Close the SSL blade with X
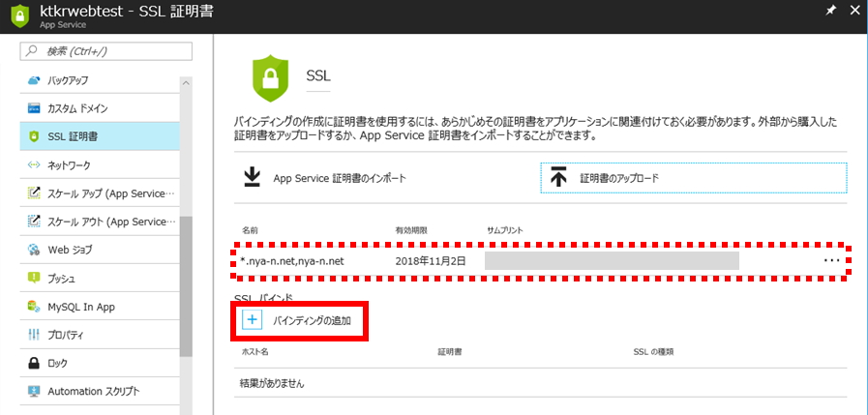This screenshot has height=415, width=868. (x=854, y=11)
